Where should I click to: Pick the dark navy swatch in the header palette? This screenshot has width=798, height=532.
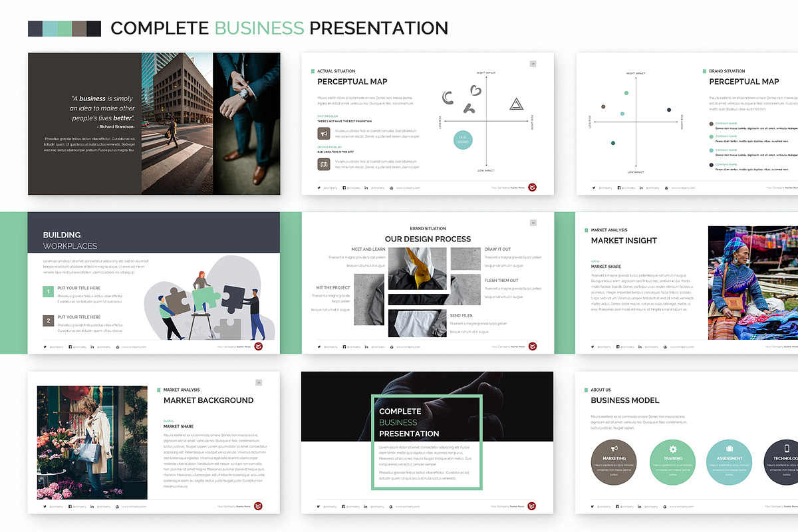coord(35,29)
